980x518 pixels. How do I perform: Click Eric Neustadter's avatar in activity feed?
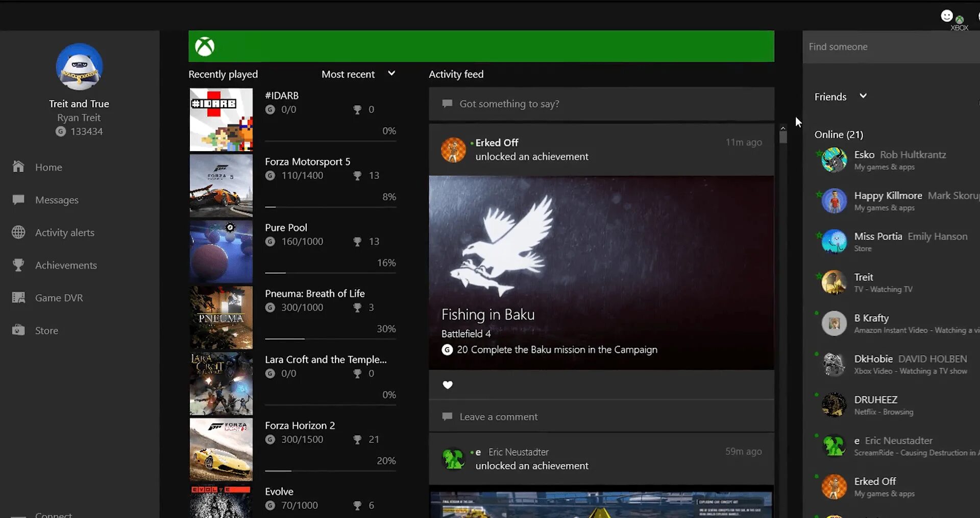coord(453,459)
